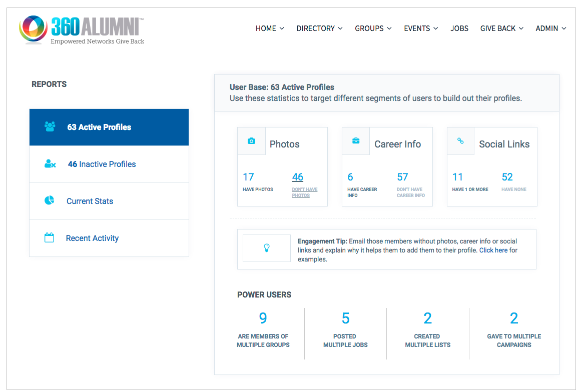Image resolution: width=579 pixels, height=392 pixels.
Task: Click the Social Links chain icon
Action: click(x=460, y=140)
